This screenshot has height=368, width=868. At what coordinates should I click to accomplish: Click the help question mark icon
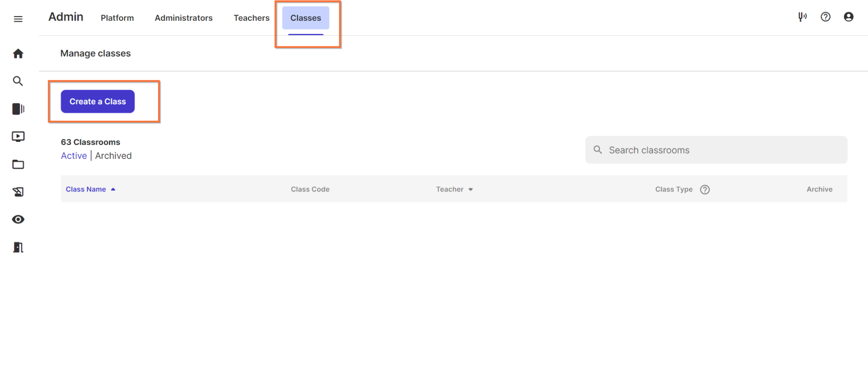(x=825, y=17)
